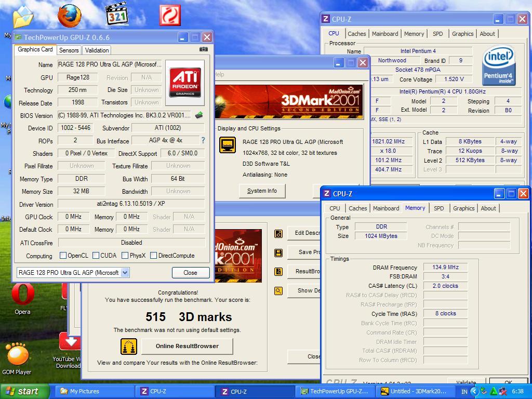The height and width of the screenshot is (399, 532).
Task: Click the taskbar clock showing 6:38
Action: 517,392
